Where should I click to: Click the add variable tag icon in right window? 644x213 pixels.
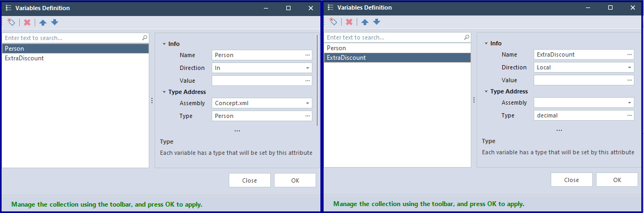click(333, 22)
